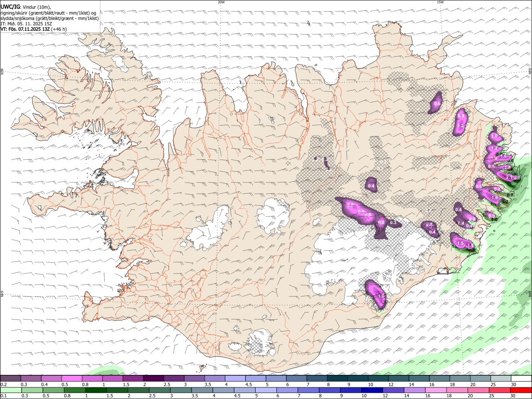Click the "0.1" label in the lower legend row
This screenshot has height=399, width=532.
4,396
